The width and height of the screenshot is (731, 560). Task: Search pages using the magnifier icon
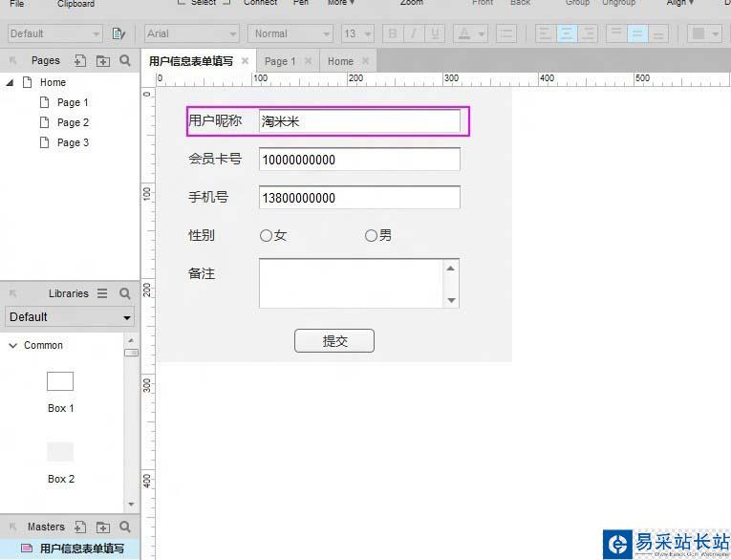pyautogui.click(x=125, y=60)
